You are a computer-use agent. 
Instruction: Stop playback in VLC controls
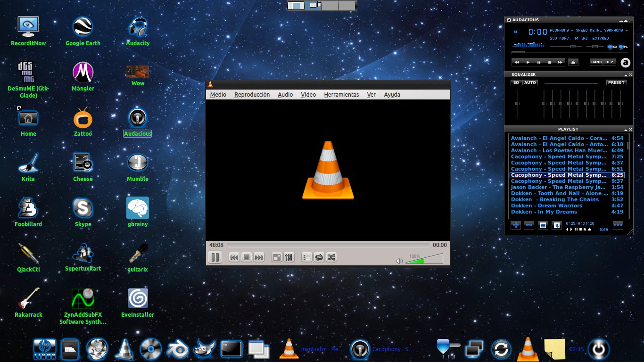246,257
